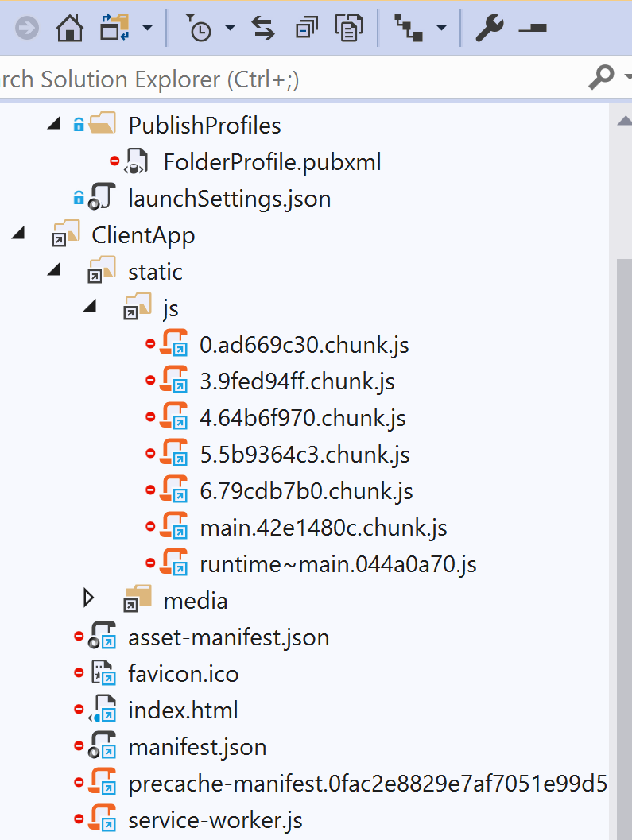Select the precache-manifest file
Image resolution: width=632 pixels, height=840 pixels.
368,784
